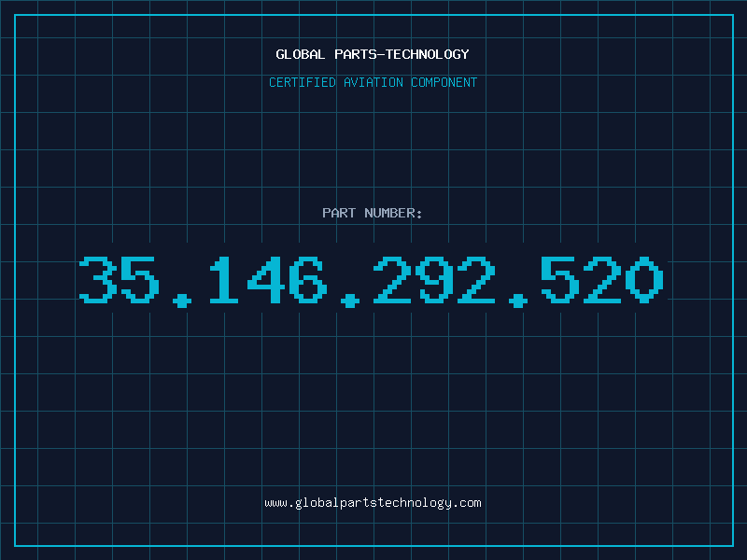Click the GLOBAL PARTS-TECHNOLOGY heading
The image size is (747, 560).
pos(373,54)
